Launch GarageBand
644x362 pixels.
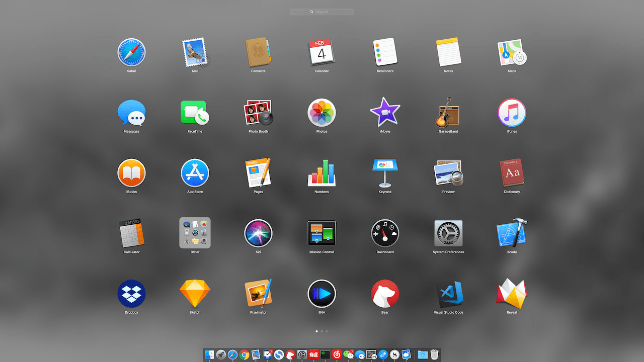coord(448,113)
